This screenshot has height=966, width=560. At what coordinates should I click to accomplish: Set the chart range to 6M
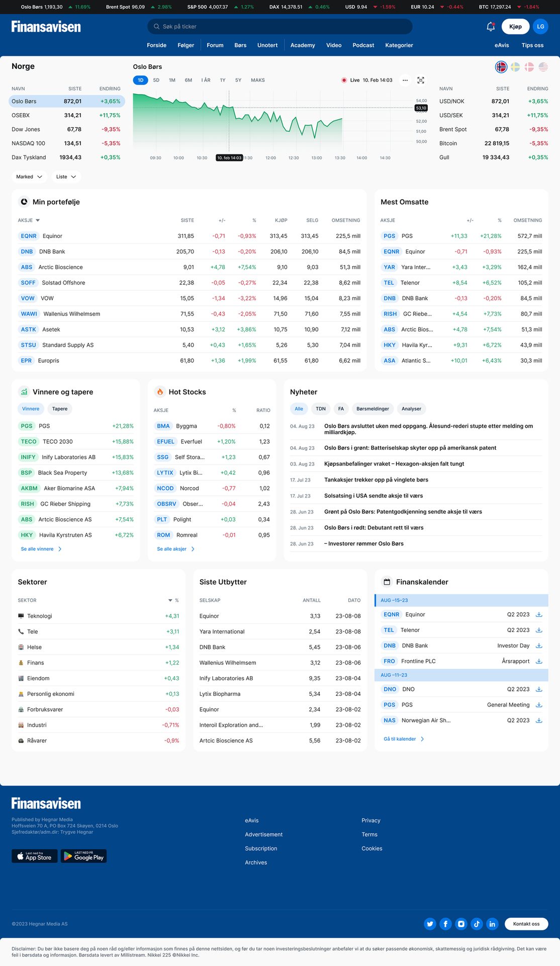189,80
